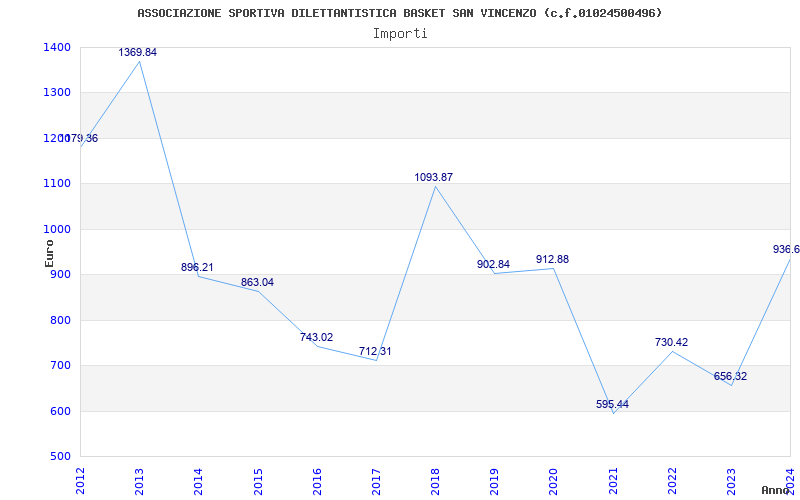Click the 936.6 data label at 2024

click(x=786, y=249)
